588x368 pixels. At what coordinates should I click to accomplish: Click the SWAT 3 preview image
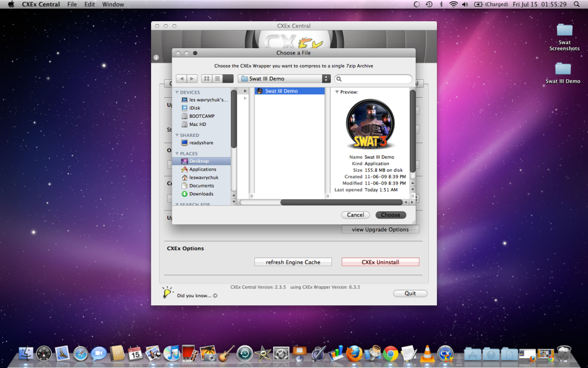pos(370,124)
